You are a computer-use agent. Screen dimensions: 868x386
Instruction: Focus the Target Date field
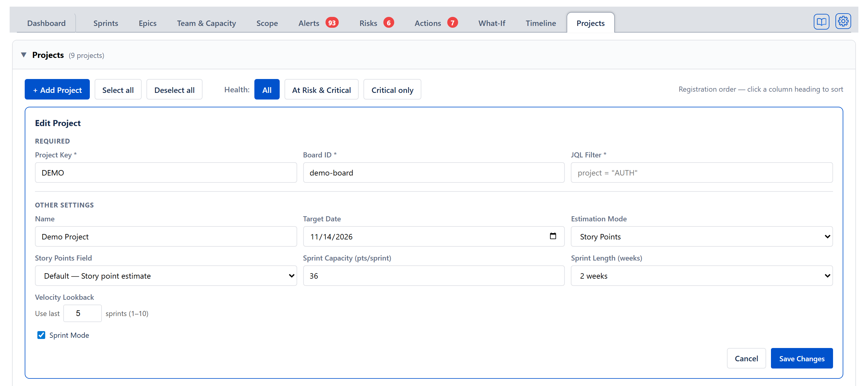click(434, 236)
